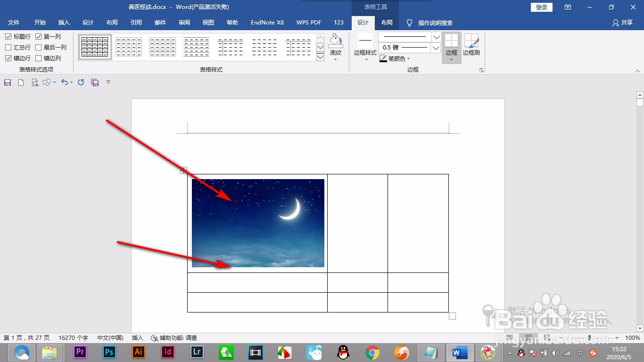Launch InDesign from the taskbar
The width and height of the screenshot is (644, 362).
[x=168, y=352]
